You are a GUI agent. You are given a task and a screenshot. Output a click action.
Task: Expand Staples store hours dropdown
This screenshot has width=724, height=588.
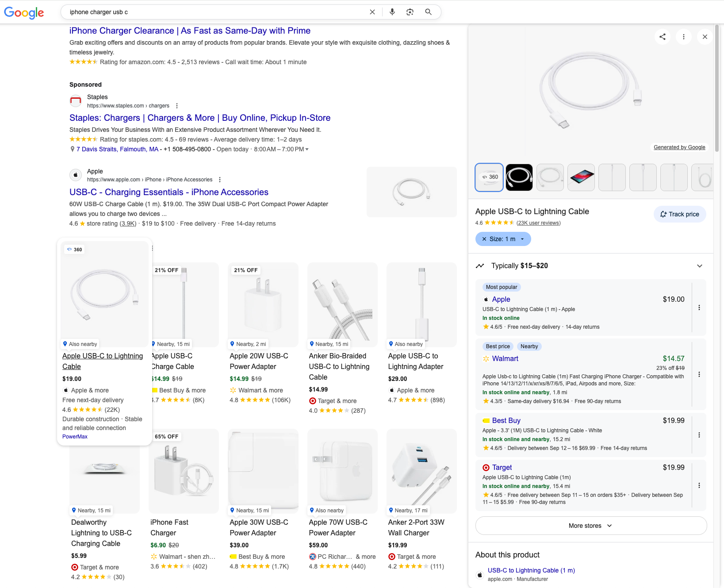tap(307, 150)
